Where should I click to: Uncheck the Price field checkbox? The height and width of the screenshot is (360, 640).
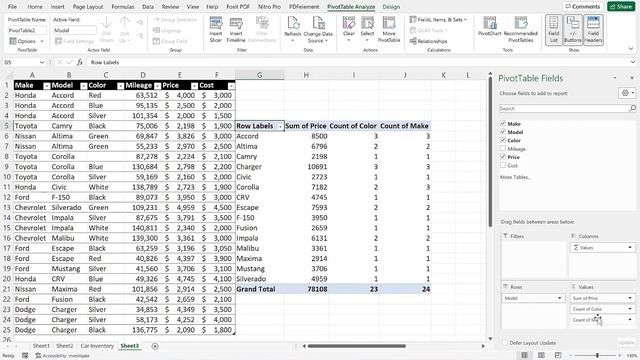pos(503,157)
